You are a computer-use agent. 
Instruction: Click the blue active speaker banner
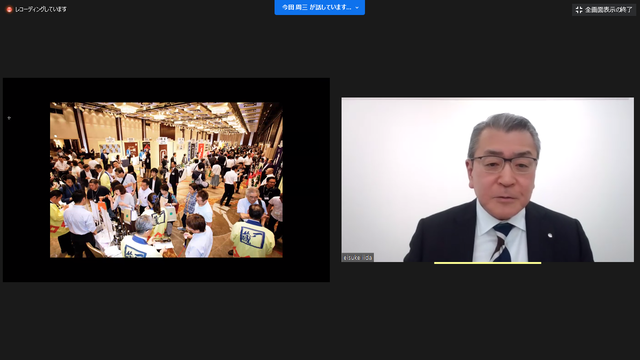click(320, 7)
